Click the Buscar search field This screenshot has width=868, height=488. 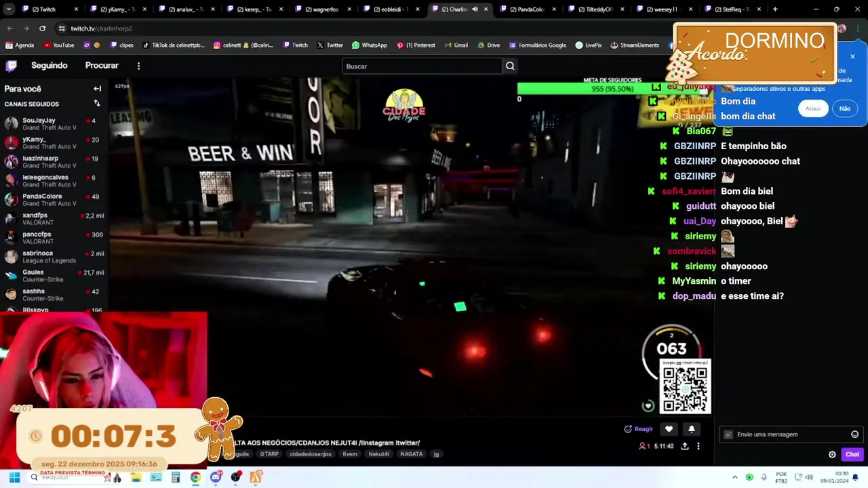[x=422, y=66]
